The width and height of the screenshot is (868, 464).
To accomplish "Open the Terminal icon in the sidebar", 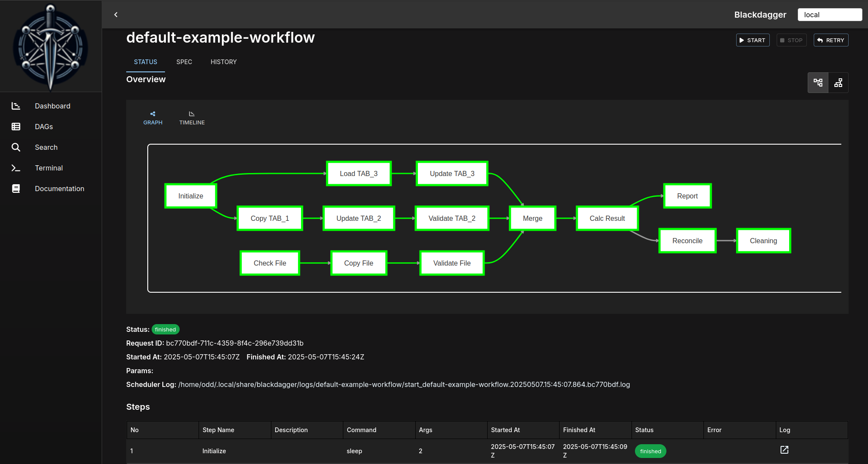I will click(16, 168).
